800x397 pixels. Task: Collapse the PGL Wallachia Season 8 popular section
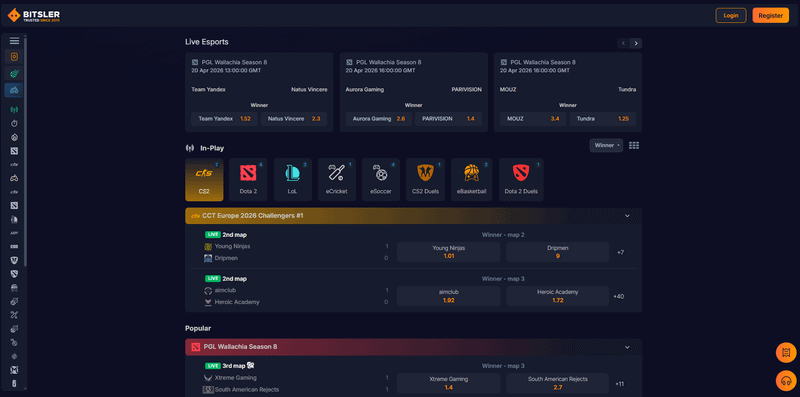point(628,347)
